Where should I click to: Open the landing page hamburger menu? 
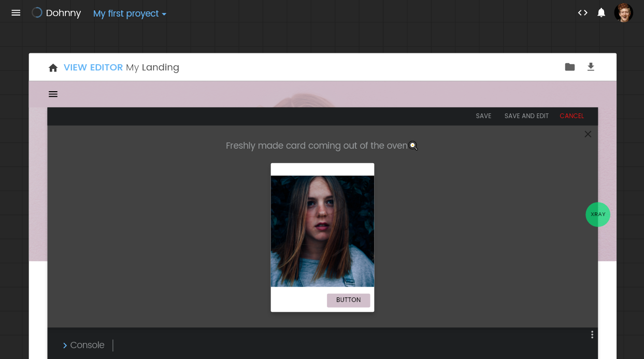pos(53,94)
